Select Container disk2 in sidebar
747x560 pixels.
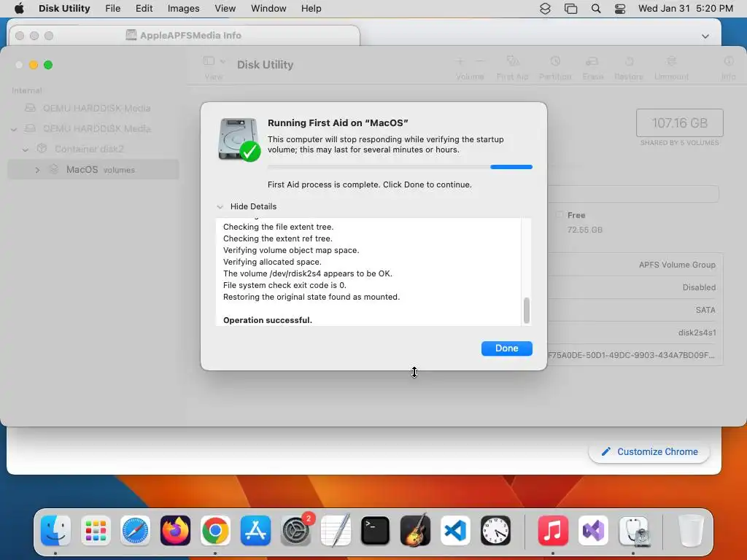pos(93,149)
